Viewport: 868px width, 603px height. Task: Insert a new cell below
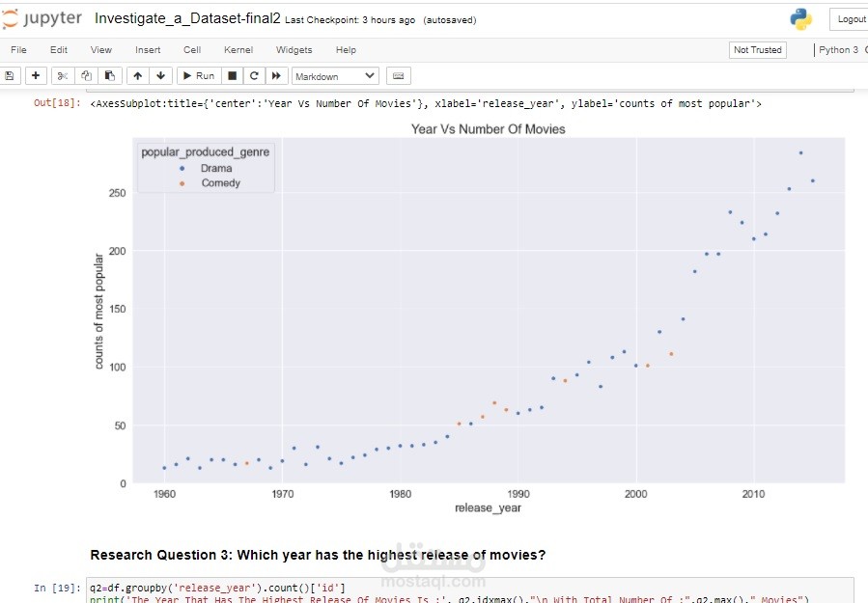(x=35, y=75)
